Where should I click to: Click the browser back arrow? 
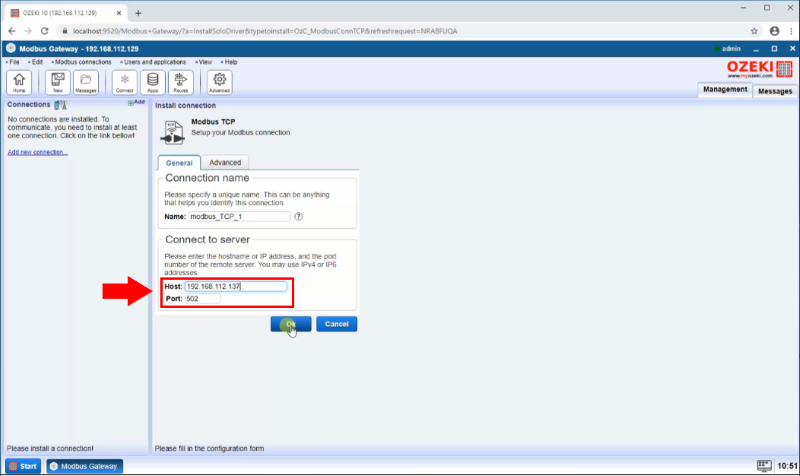pos(12,31)
